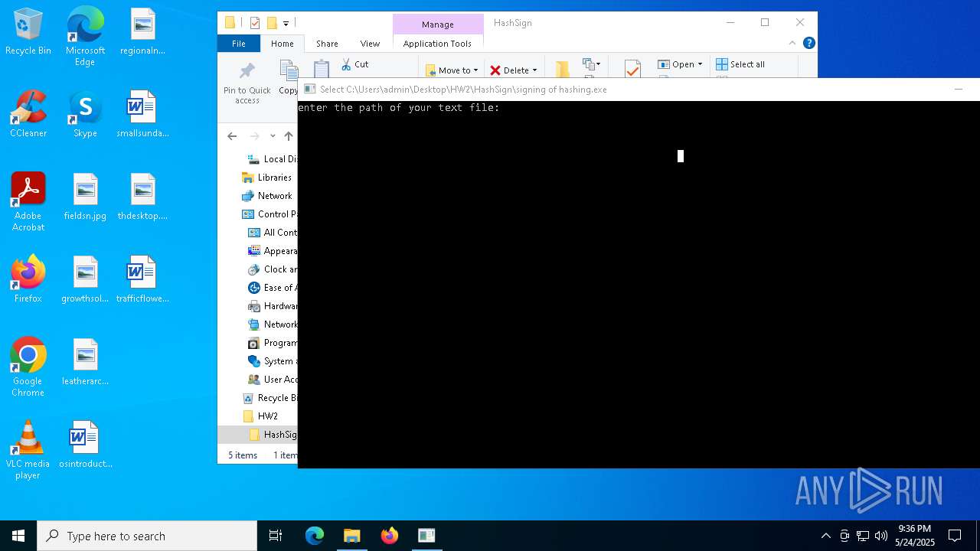Switch to the Share ribbon tab
The image size is (980, 551).
(327, 44)
